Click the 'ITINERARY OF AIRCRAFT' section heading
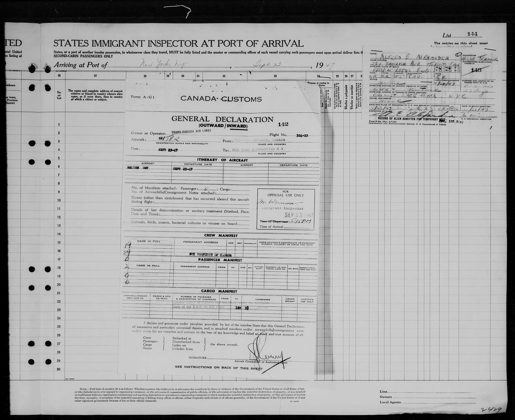Screen dimensions: 515x420 pos(222,160)
